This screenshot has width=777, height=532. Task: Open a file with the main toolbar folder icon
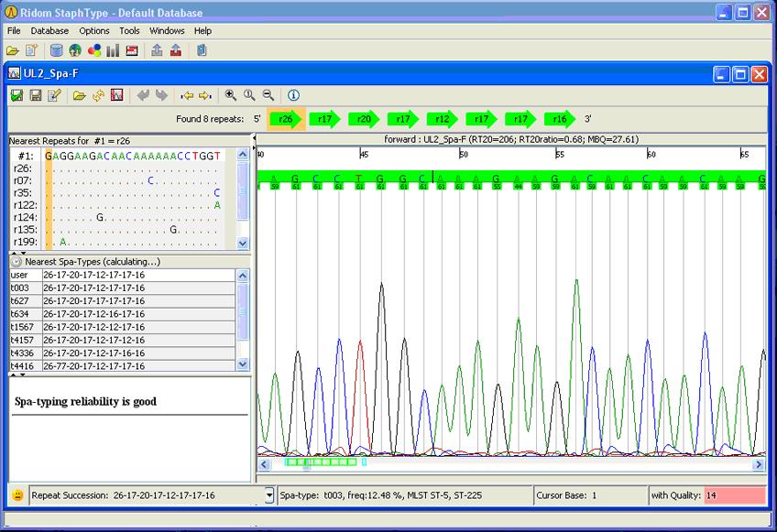13,50
